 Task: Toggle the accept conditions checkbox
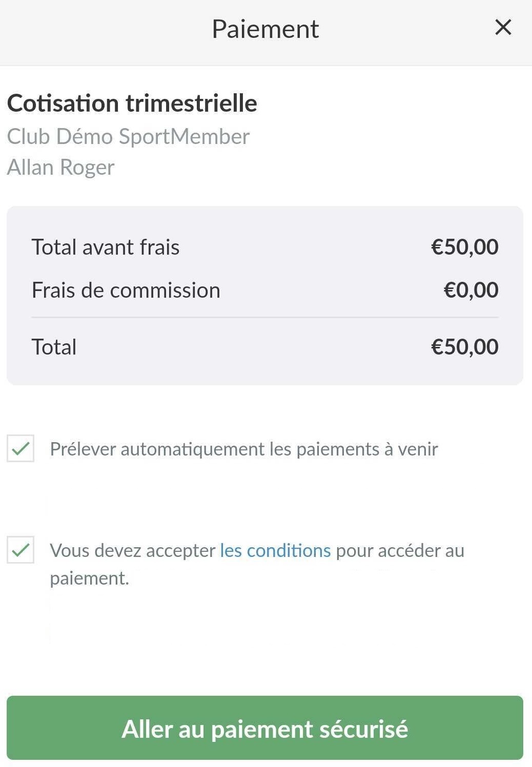tap(21, 550)
